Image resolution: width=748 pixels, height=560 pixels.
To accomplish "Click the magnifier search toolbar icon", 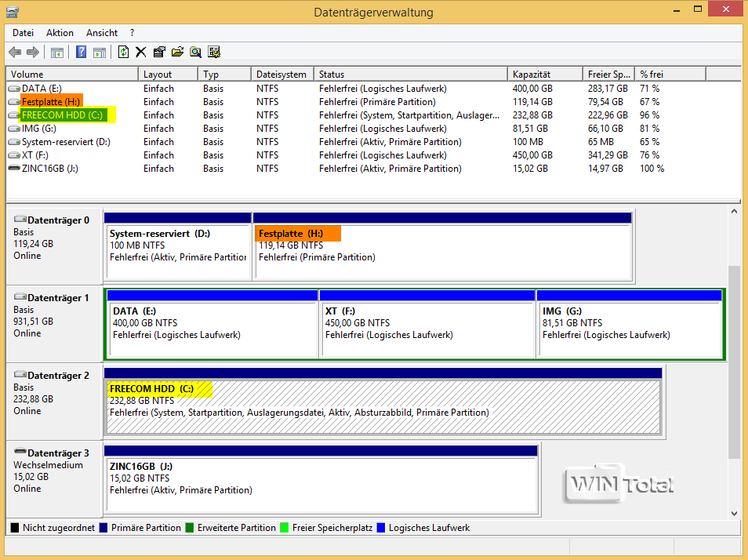I will pyautogui.click(x=195, y=53).
